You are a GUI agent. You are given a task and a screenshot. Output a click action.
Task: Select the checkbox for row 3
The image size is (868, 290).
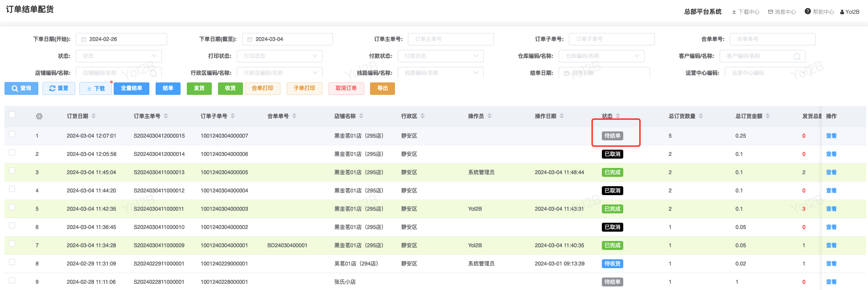coord(12,171)
